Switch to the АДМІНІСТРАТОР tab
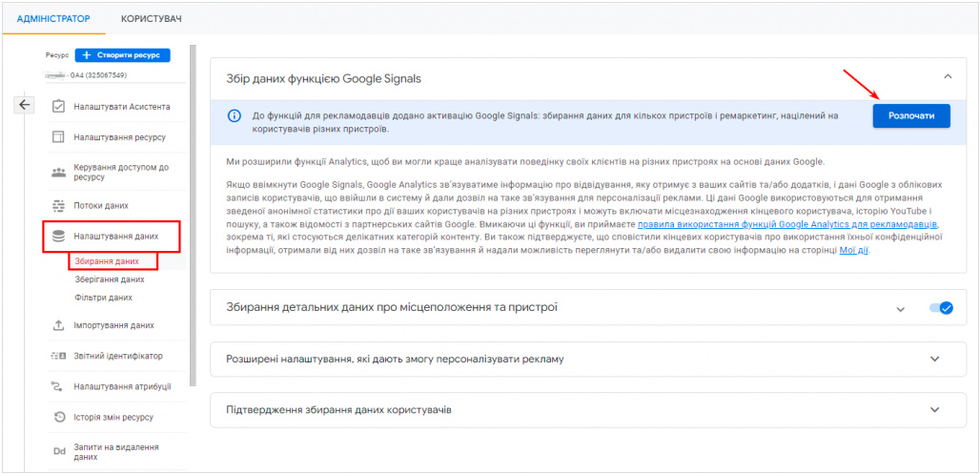The height and width of the screenshot is (475, 980). pyautogui.click(x=53, y=19)
